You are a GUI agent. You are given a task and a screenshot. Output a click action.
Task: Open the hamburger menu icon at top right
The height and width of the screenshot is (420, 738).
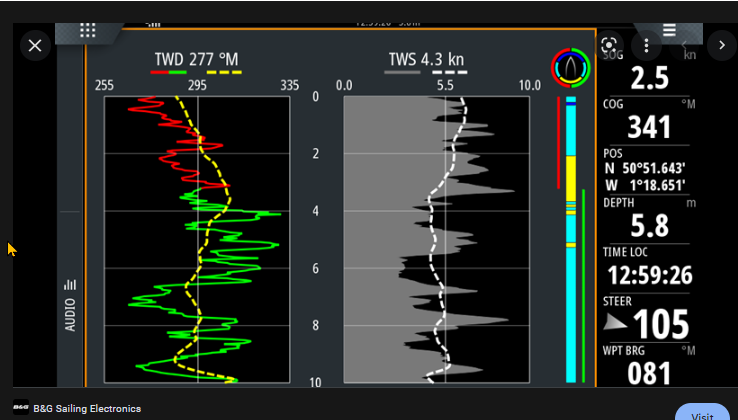click(x=669, y=30)
